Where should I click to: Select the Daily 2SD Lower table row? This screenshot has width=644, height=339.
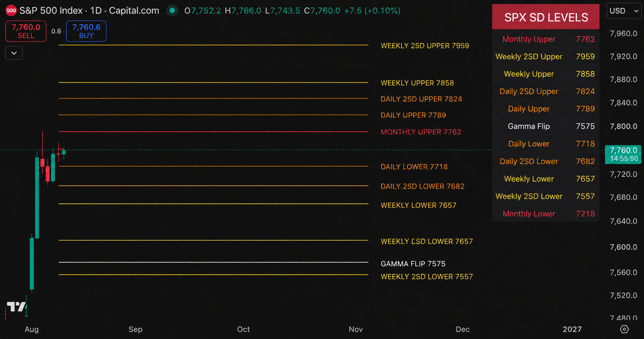pyautogui.click(x=546, y=161)
